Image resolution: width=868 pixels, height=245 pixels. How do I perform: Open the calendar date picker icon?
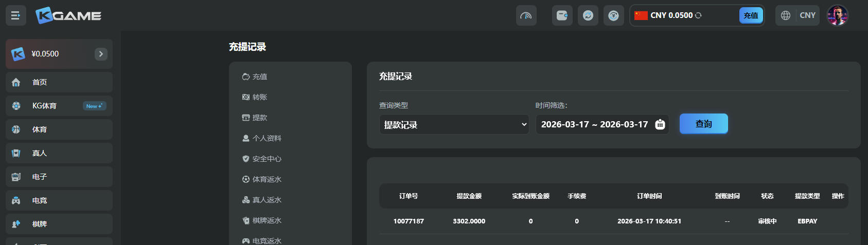point(660,124)
